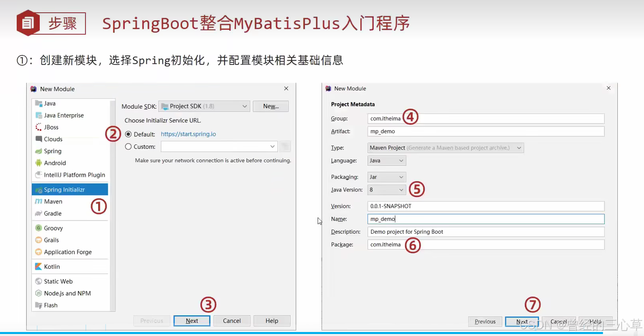
Task: Click the Spring Initializr icon
Action: pos(39,190)
